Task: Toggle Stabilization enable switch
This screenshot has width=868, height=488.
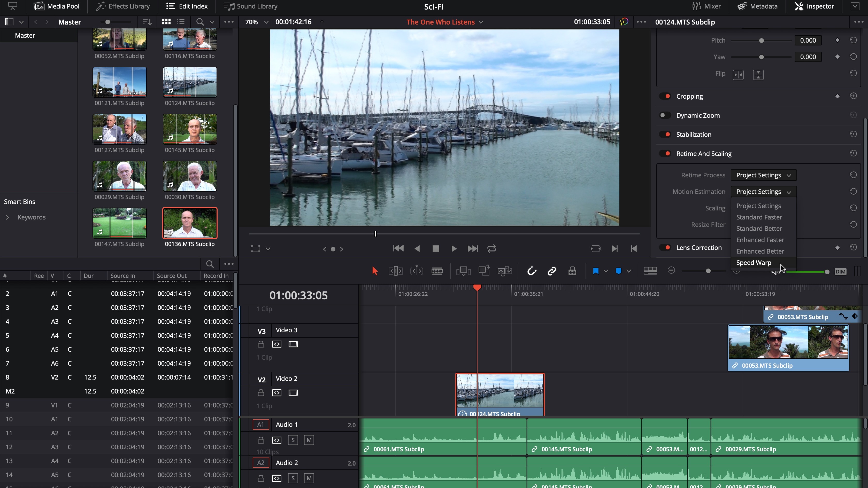Action: pos(665,134)
